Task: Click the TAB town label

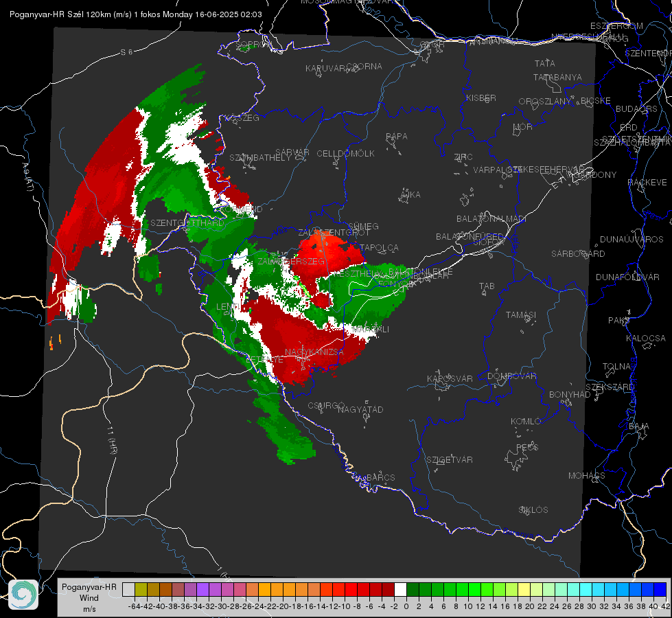Action: coord(487,286)
